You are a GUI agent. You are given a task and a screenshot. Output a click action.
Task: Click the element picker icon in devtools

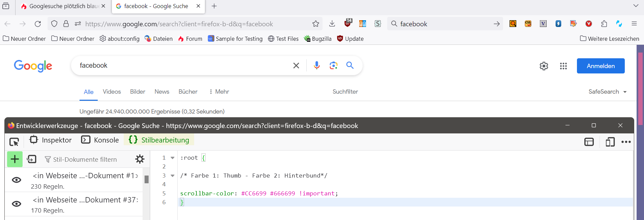click(x=14, y=142)
